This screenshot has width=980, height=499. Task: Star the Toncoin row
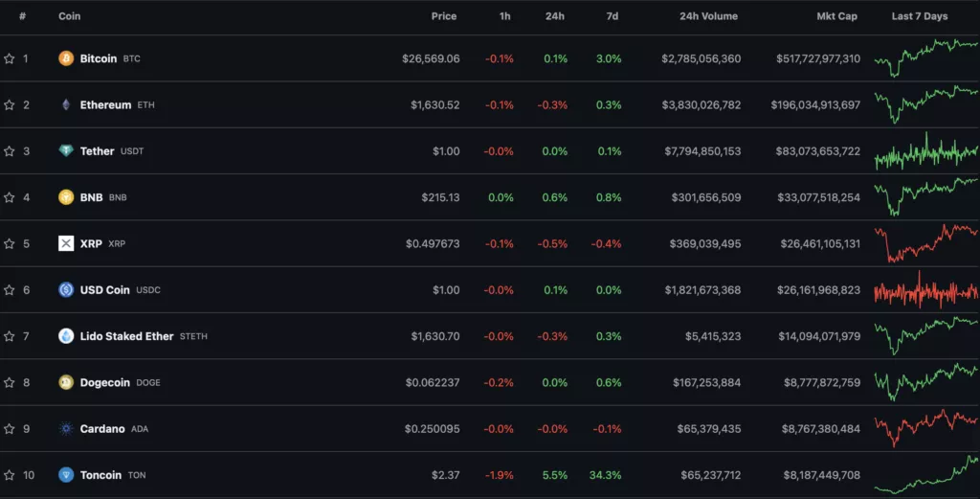pyautogui.click(x=10, y=475)
